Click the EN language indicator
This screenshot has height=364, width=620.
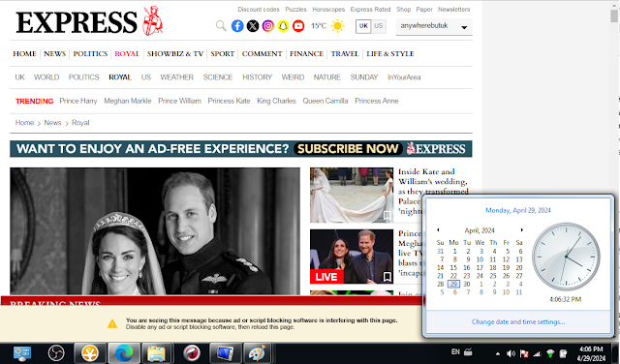(455, 351)
